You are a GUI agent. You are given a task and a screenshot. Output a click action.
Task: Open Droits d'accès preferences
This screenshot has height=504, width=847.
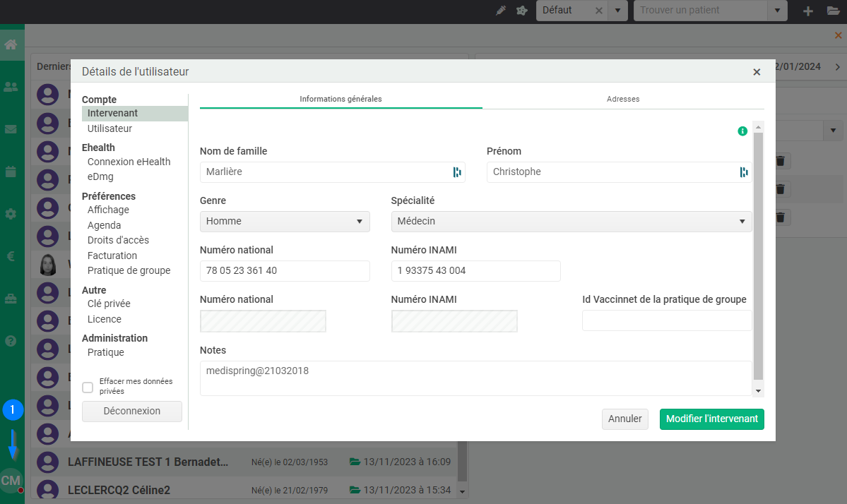tap(118, 240)
